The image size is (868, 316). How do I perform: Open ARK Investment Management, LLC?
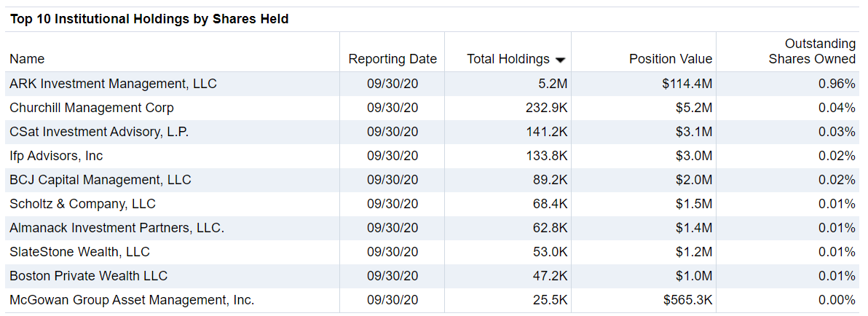point(113,84)
